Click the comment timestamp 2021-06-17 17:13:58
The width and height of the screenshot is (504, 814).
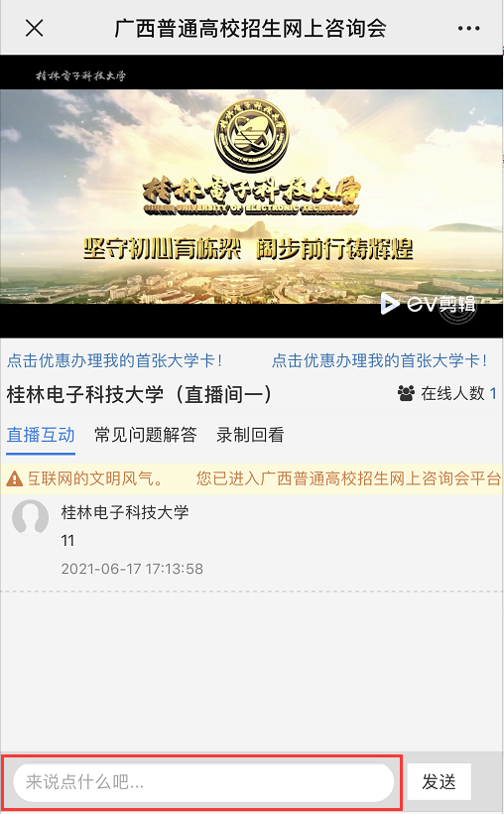132,569
